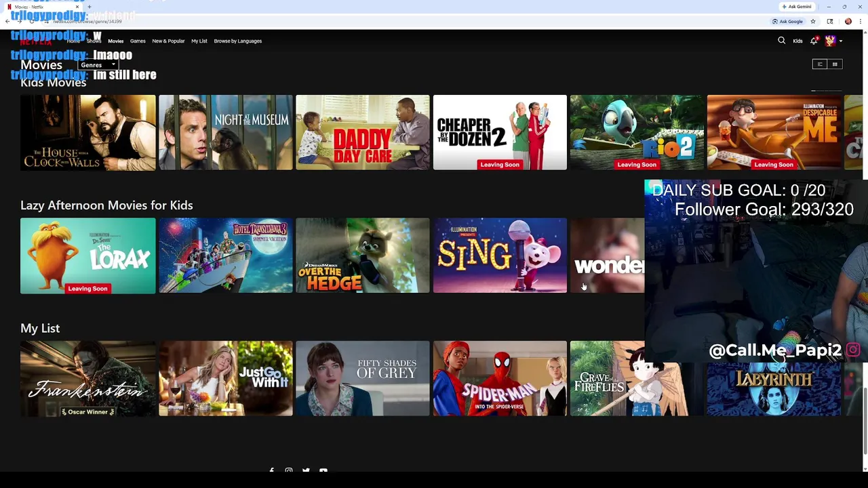This screenshot has height=488, width=868.
Task: Click Oscar Winner badge on Frankenstein
Action: pyautogui.click(x=87, y=412)
